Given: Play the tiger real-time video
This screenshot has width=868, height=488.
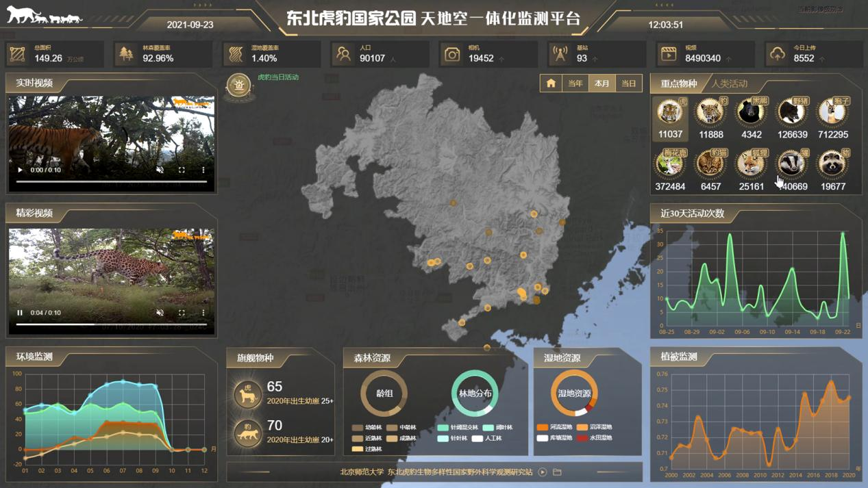Looking at the screenshot, I should [20, 170].
